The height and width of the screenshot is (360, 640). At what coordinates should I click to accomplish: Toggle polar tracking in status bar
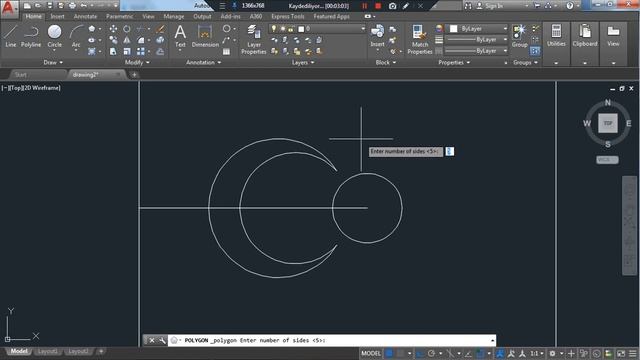(x=431, y=353)
